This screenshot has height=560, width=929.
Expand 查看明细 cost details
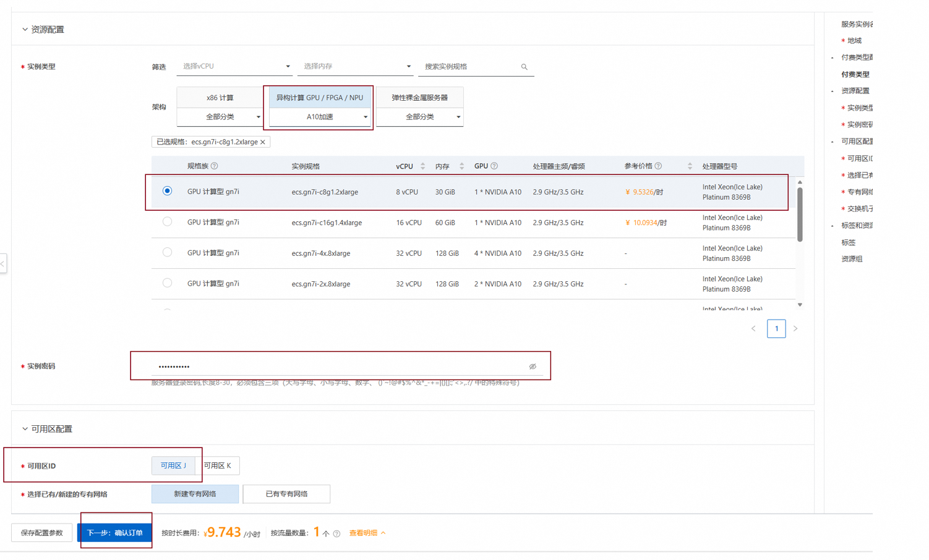point(367,533)
